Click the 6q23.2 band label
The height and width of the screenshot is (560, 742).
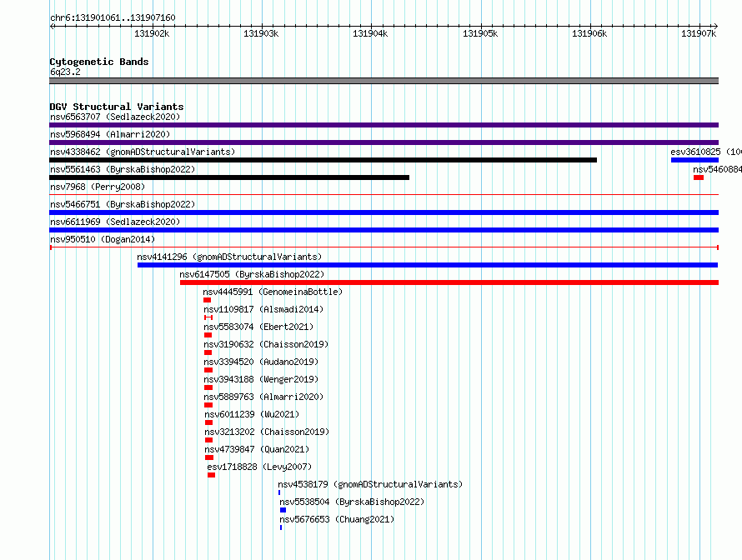tap(65, 72)
